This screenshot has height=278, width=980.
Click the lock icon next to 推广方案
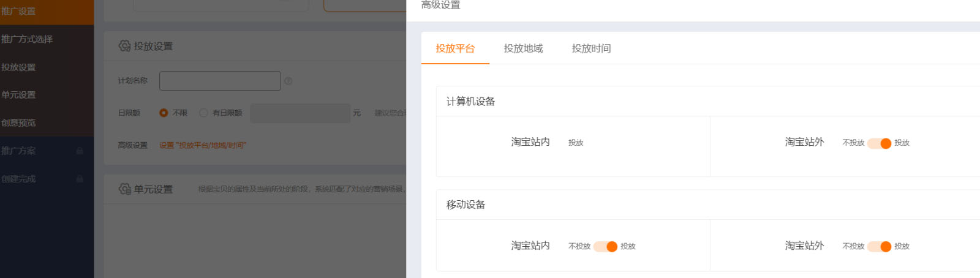click(x=80, y=151)
